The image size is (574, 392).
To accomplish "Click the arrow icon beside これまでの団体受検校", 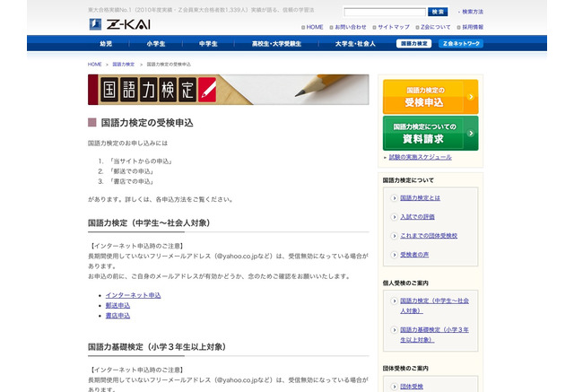I will tap(395, 236).
